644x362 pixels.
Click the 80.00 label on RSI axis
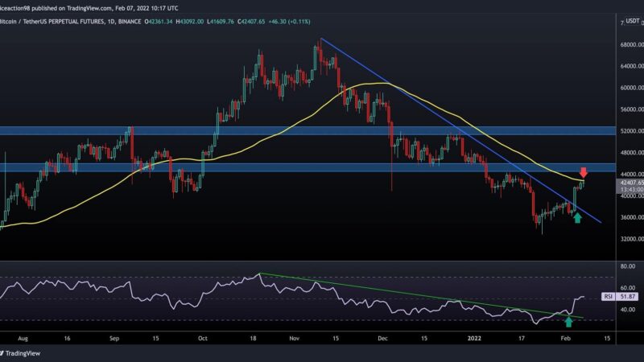click(628, 266)
